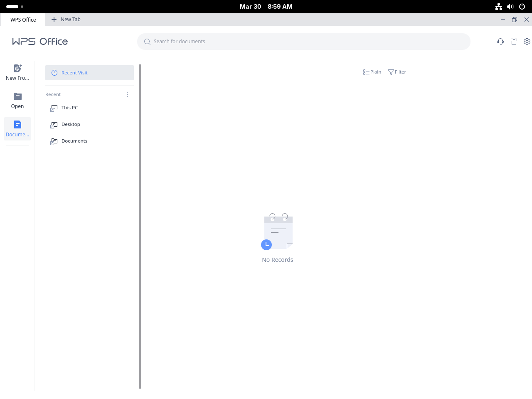The image size is (532, 399).
Task: Click the Open folder icon in sidebar
Action: click(x=17, y=96)
